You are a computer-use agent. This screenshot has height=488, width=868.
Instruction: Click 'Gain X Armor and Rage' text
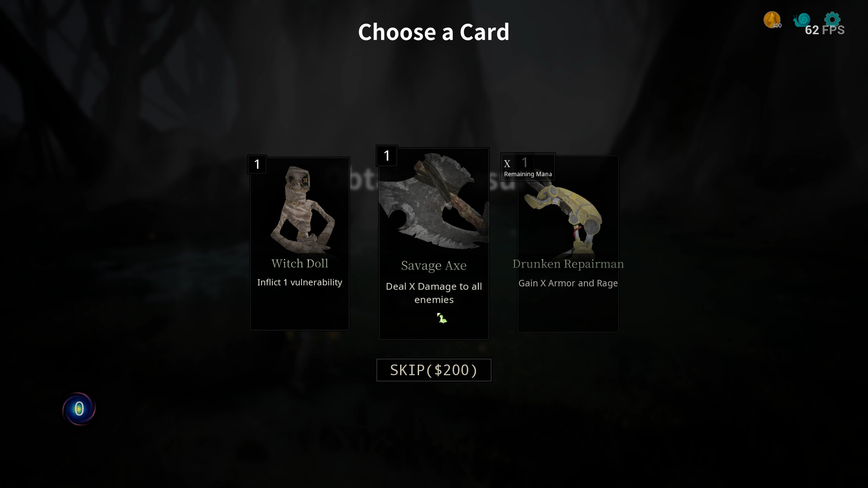click(x=568, y=283)
